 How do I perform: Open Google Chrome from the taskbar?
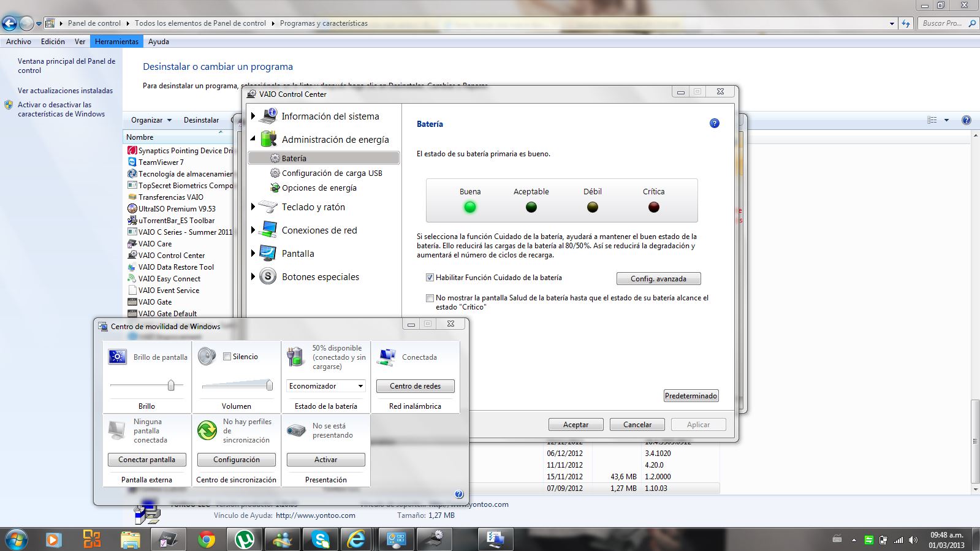207,539
